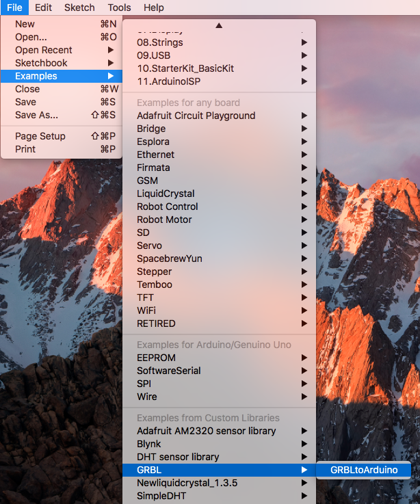
Task: Select the highlighted GRBL library entry
Action: point(219,470)
